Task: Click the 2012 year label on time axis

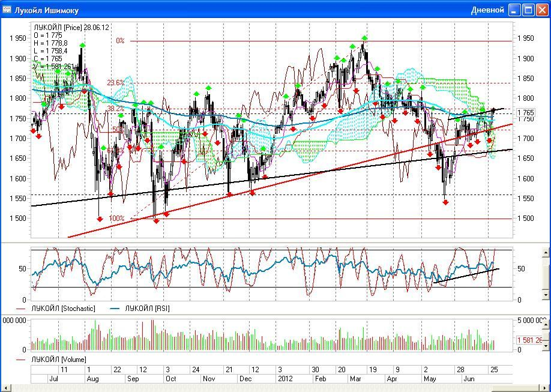Action: point(285,379)
